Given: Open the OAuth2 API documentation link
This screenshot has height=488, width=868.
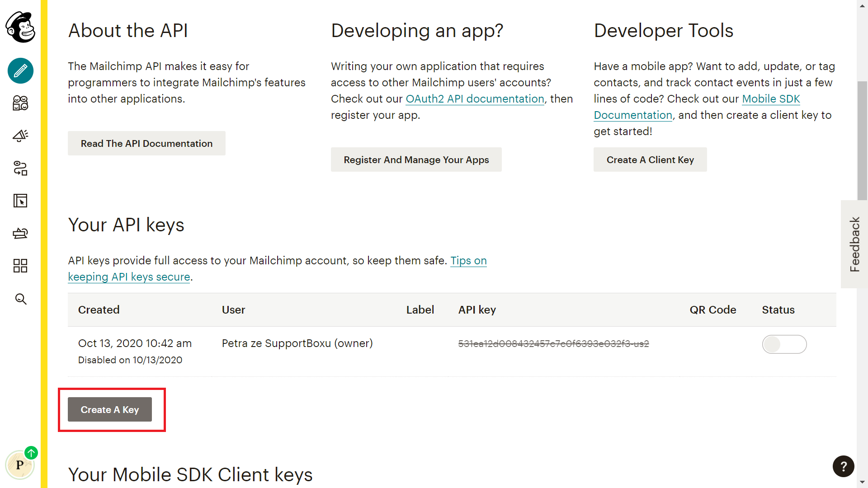Looking at the screenshot, I should pos(475,99).
